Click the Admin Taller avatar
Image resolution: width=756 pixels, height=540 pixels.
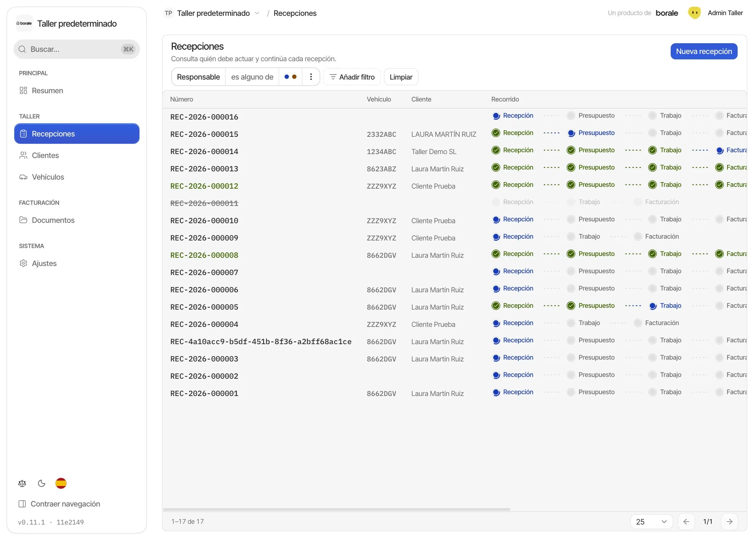tap(694, 13)
